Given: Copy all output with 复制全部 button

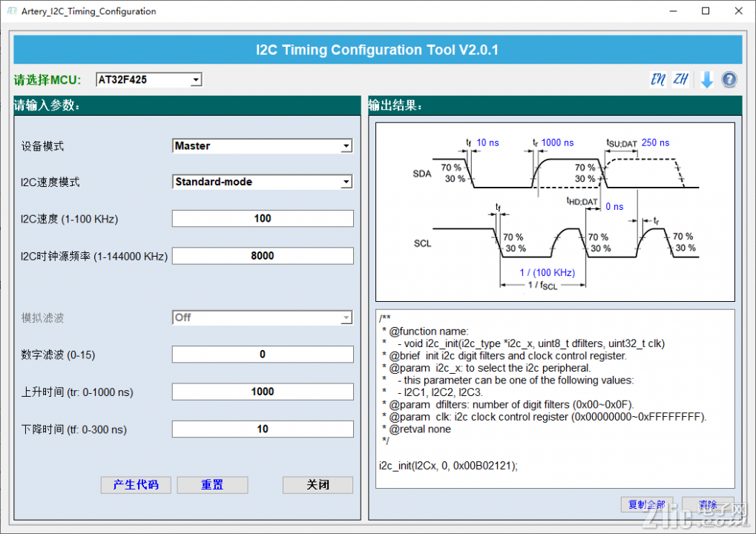Looking at the screenshot, I should click(x=646, y=504).
